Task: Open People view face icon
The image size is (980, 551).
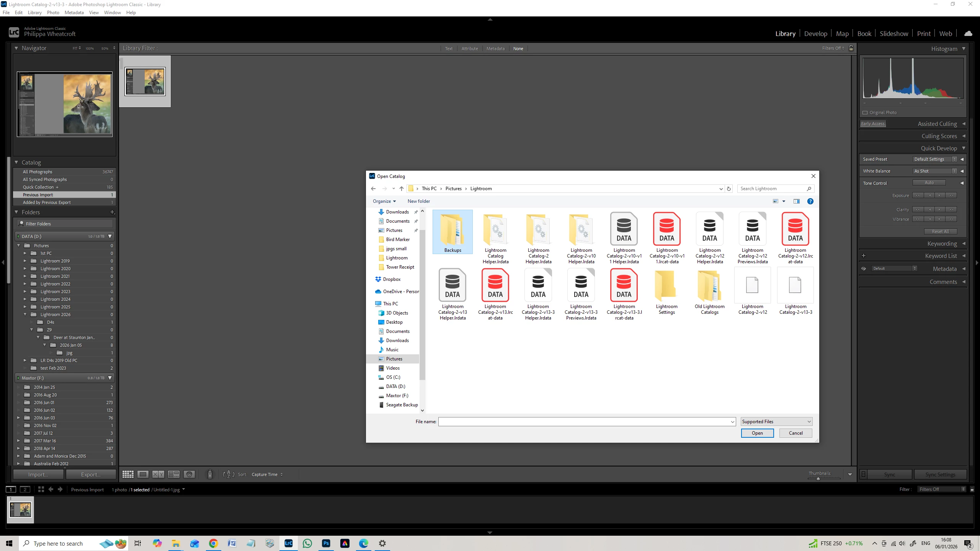Action: pos(189,474)
